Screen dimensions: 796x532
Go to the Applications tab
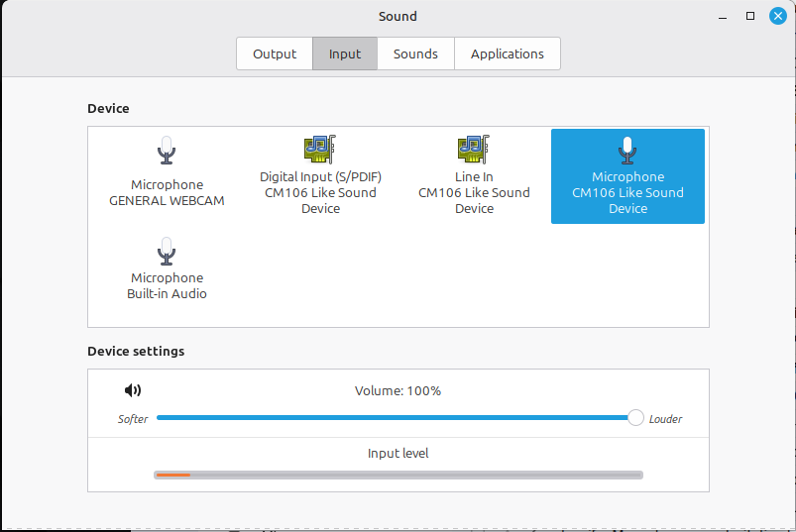click(507, 53)
